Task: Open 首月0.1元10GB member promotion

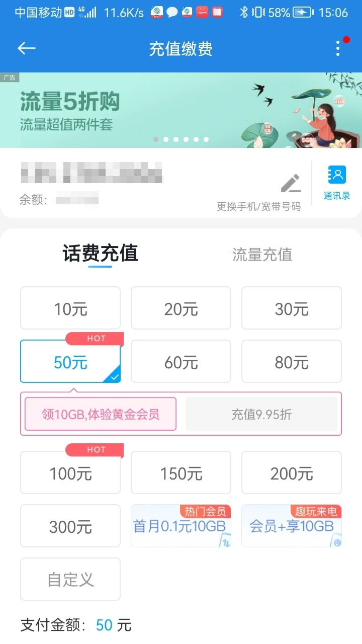Action: point(181,526)
